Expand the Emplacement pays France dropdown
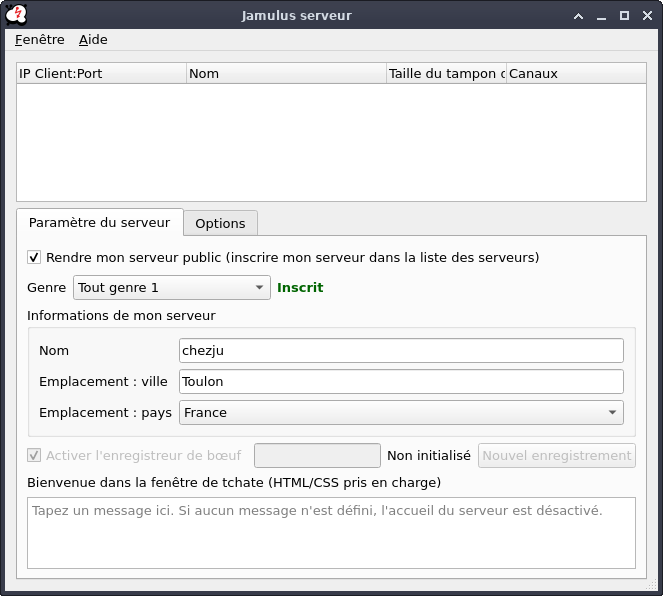 pos(401,413)
